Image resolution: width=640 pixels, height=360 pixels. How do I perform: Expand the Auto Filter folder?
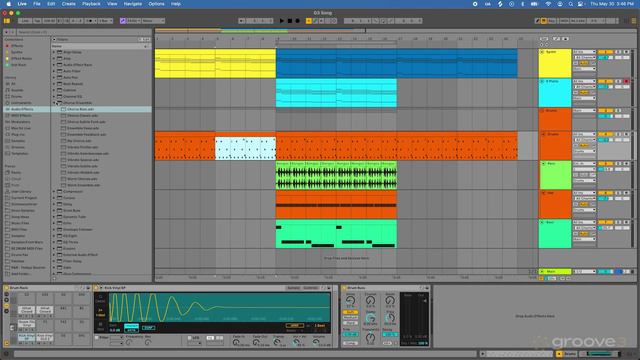pyautogui.click(x=54, y=71)
